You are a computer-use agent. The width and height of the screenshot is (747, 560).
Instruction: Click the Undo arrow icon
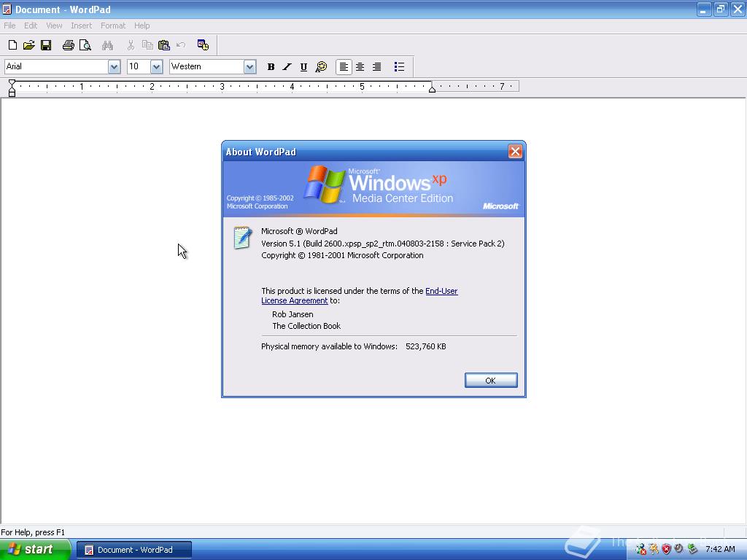click(x=181, y=45)
